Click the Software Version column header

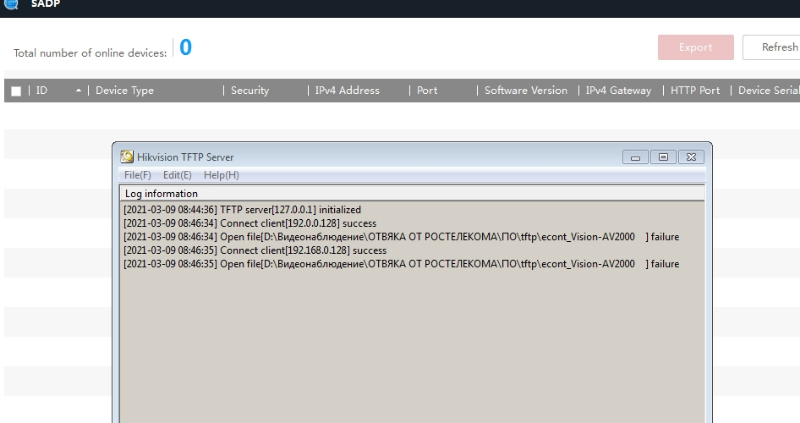tap(526, 90)
